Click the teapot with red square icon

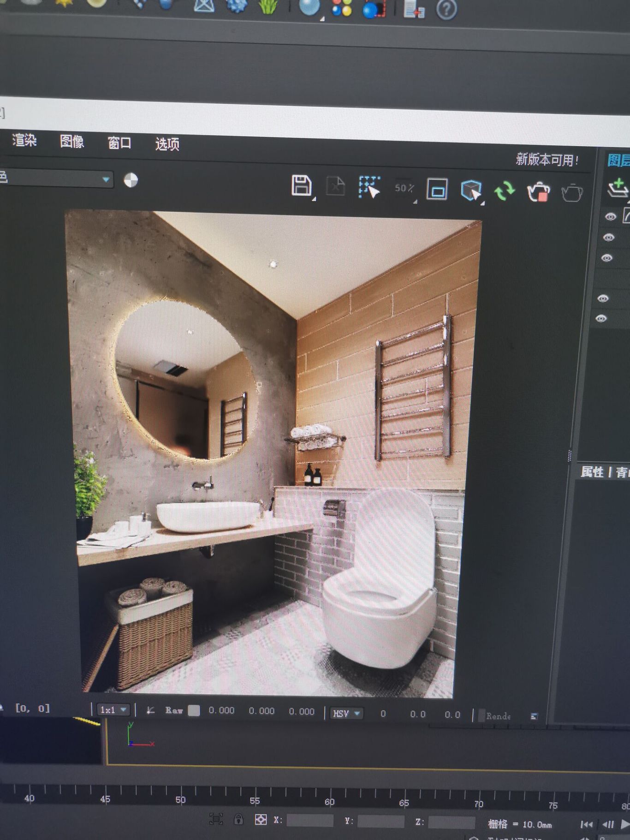tap(538, 191)
